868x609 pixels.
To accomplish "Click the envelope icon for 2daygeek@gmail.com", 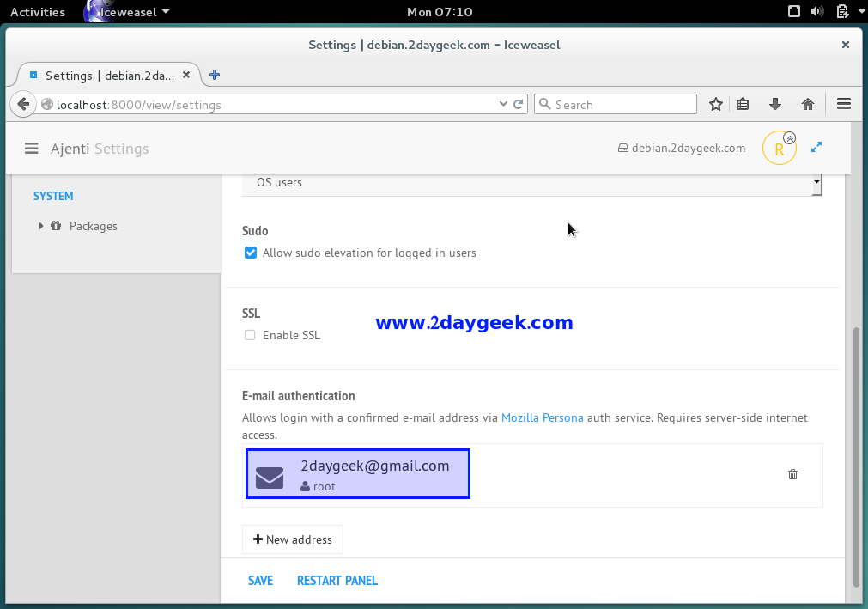I will [x=270, y=478].
